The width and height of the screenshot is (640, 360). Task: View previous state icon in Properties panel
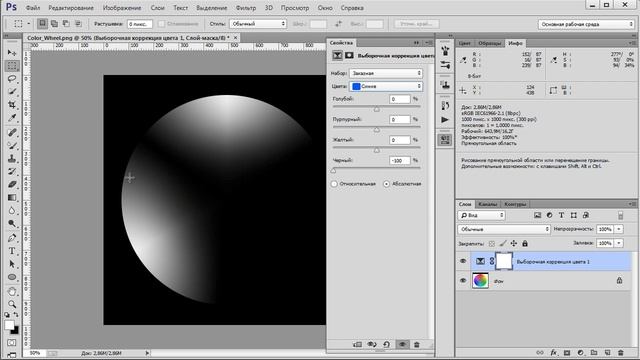point(372,344)
